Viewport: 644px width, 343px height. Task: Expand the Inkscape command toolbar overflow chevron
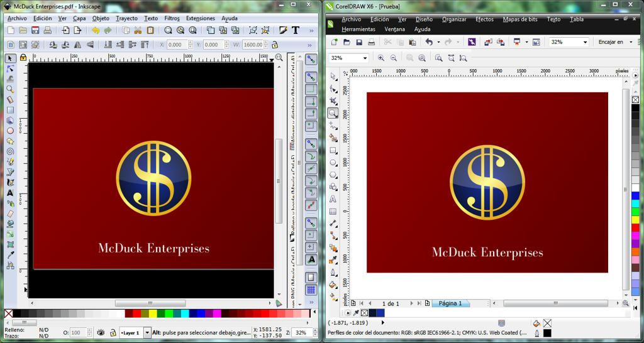click(311, 31)
